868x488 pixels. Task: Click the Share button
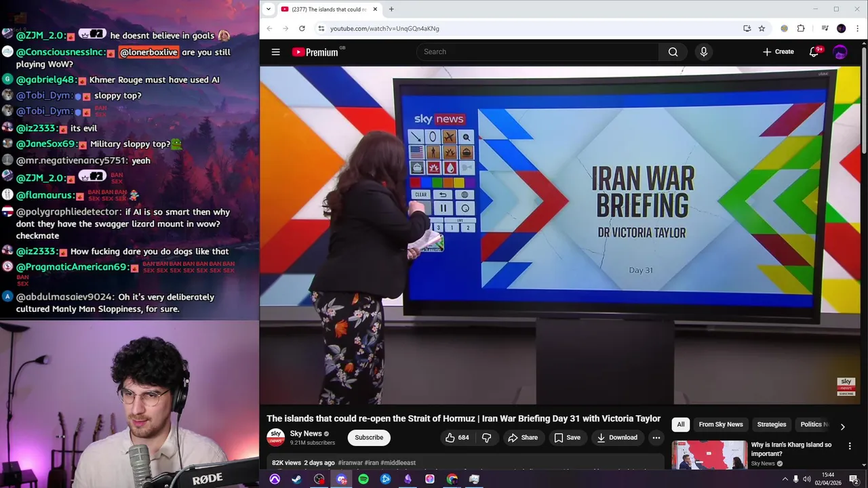(523, 438)
